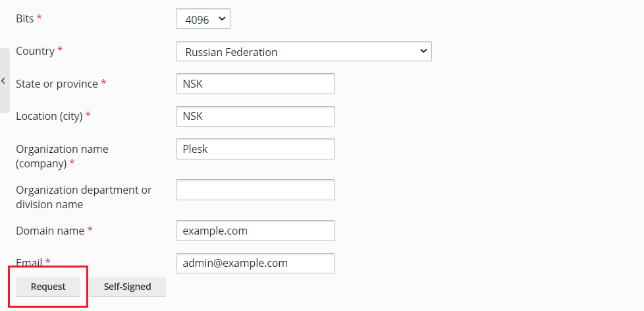644x311 pixels.
Task: Click the Country field label
Action: (35, 51)
